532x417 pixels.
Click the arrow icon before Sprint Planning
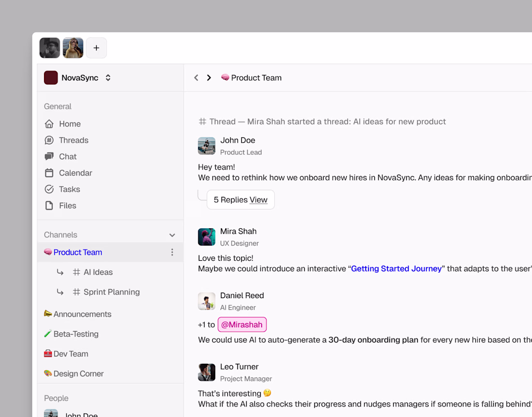point(60,292)
